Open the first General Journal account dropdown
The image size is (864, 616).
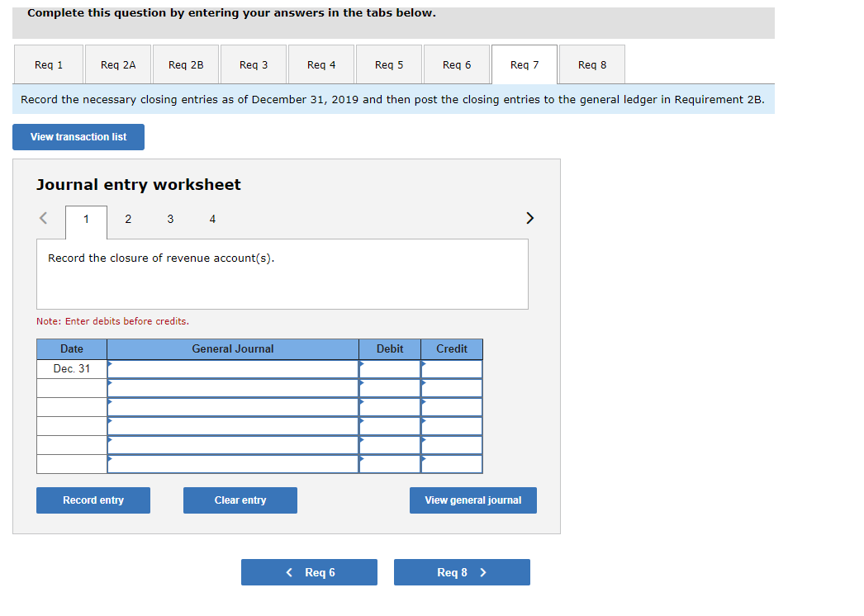tap(232, 368)
